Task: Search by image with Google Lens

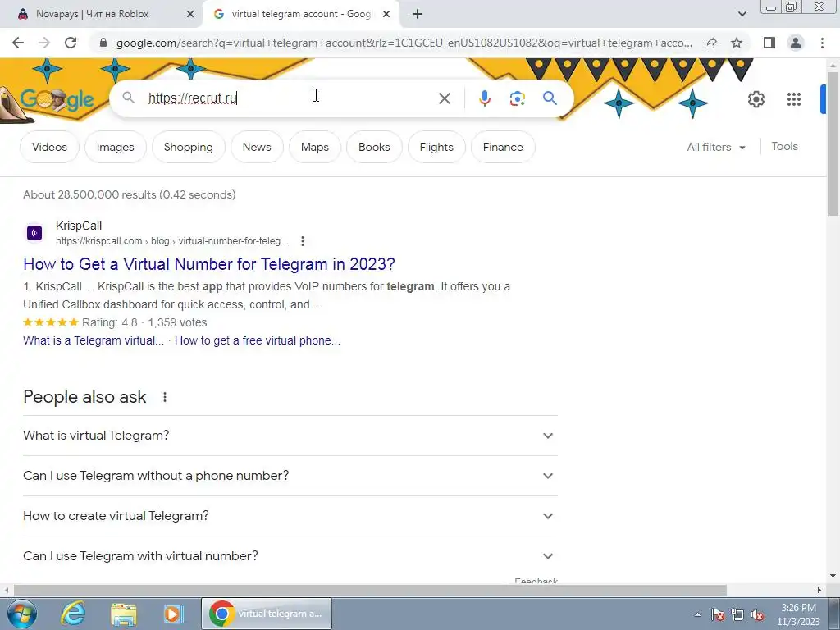Action: 517,98
